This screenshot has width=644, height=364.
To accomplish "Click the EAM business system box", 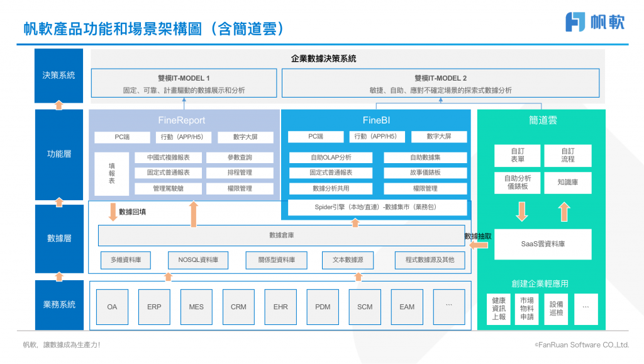I will [x=407, y=307].
